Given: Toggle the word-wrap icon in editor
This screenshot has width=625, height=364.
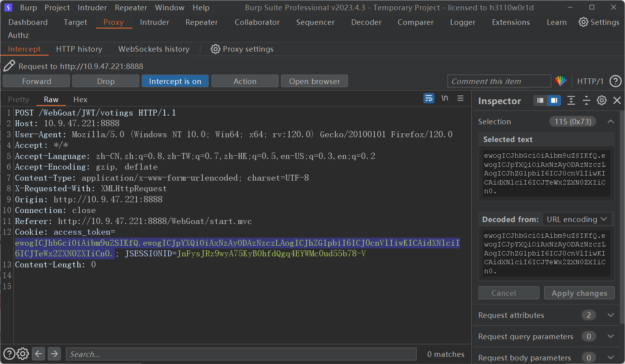Looking at the screenshot, I should point(429,98).
